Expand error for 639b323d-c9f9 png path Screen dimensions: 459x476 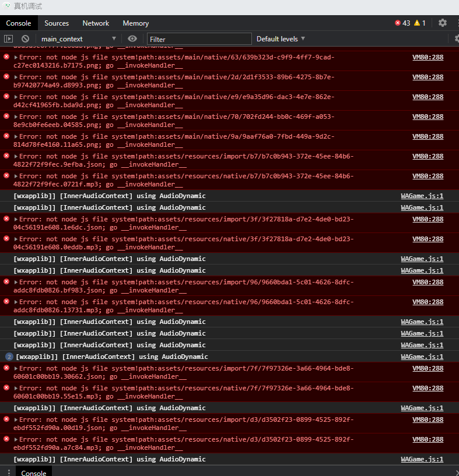tap(16, 57)
